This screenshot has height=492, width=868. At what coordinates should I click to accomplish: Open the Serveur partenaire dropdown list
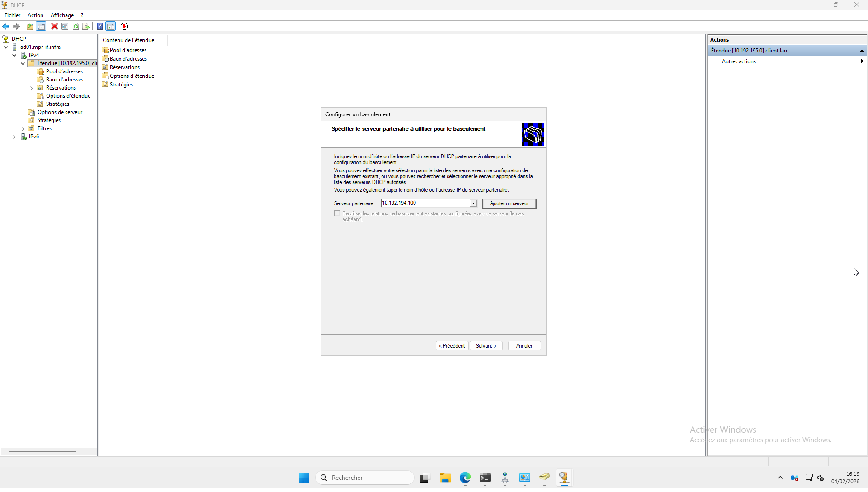pyautogui.click(x=473, y=203)
